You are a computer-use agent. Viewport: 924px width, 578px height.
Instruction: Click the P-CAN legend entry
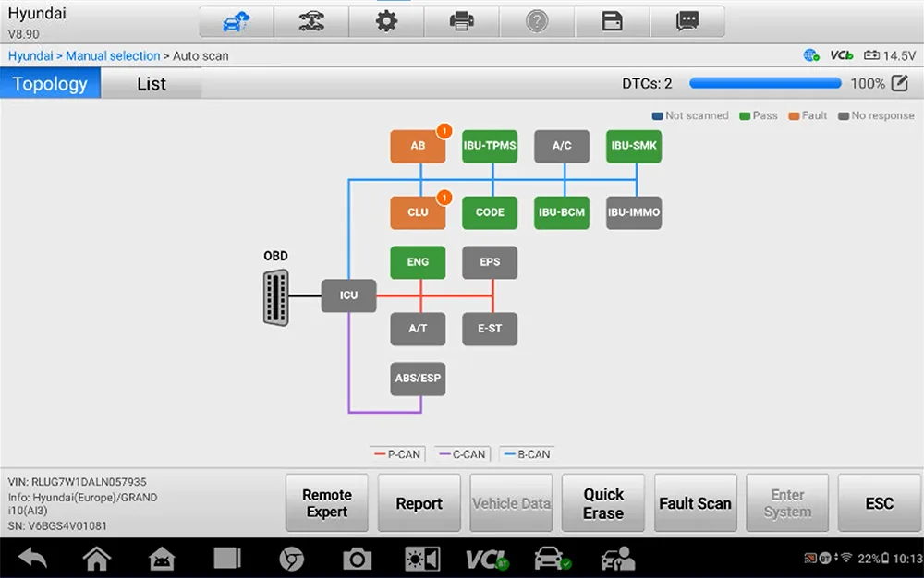397,454
